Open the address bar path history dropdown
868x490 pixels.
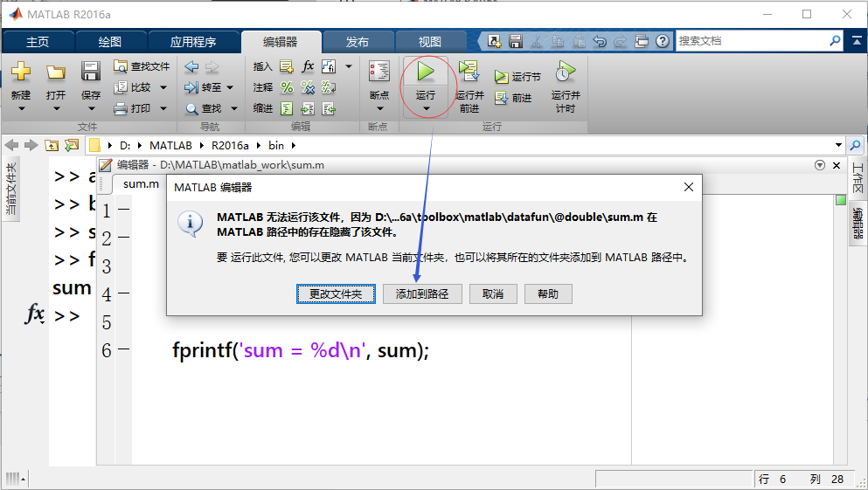tap(838, 146)
